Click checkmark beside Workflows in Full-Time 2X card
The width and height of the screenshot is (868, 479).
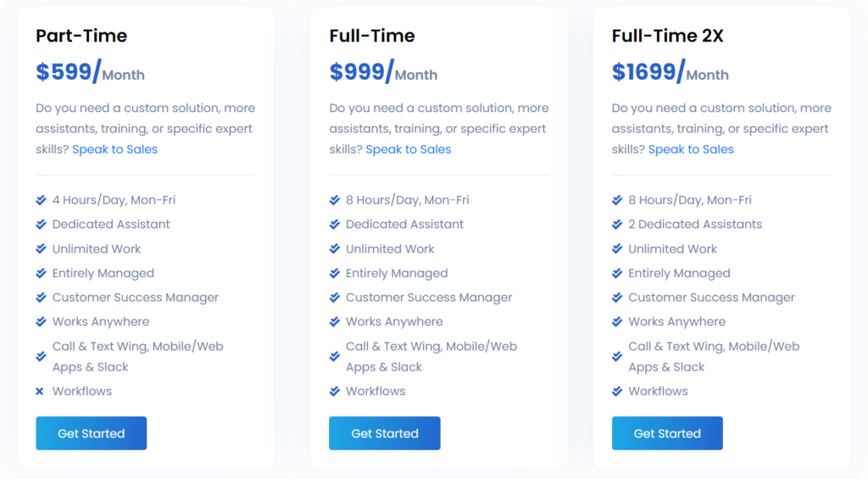(617, 392)
